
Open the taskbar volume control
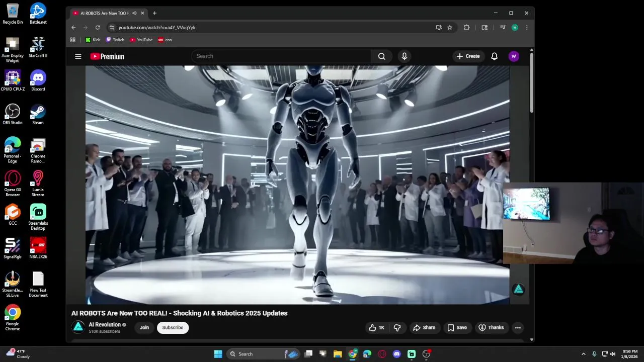pyautogui.click(x=612, y=354)
